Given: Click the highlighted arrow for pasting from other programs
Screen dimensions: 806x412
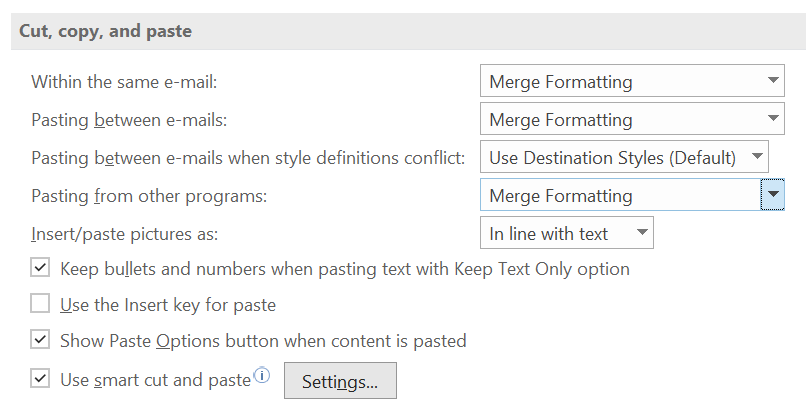Looking at the screenshot, I should pyautogui.click(x=772, y=195).
